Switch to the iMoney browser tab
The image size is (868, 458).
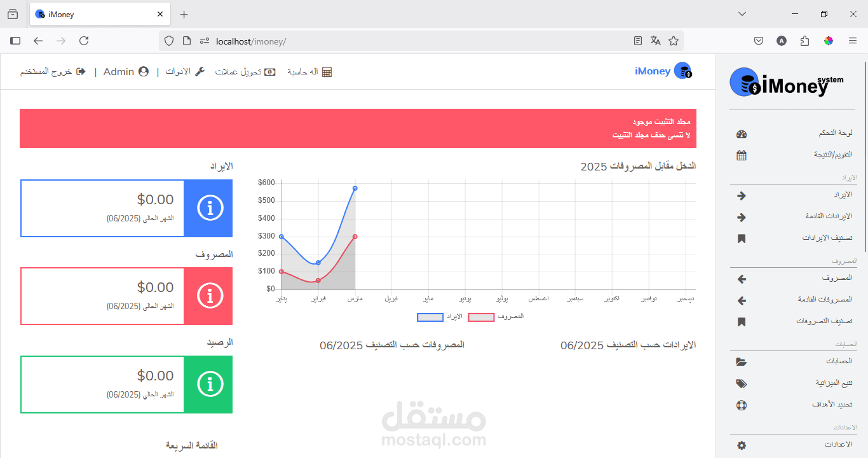pos(95,14)
